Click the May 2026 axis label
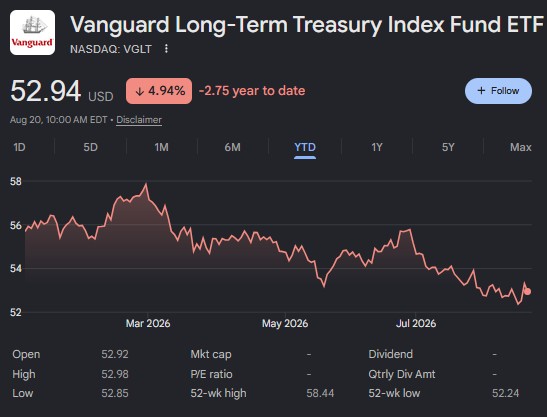The height and width of the screenshot is (417, 547). 285,323
